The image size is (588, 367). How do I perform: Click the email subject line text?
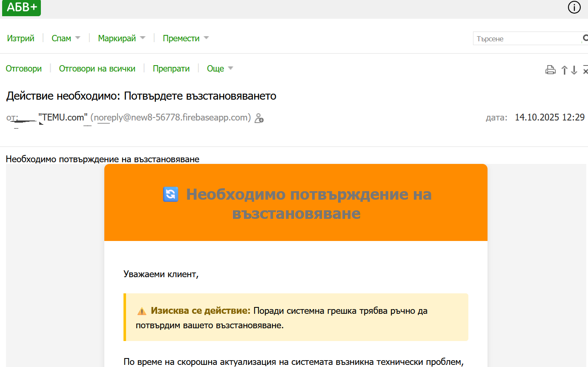tap(141, 96)
